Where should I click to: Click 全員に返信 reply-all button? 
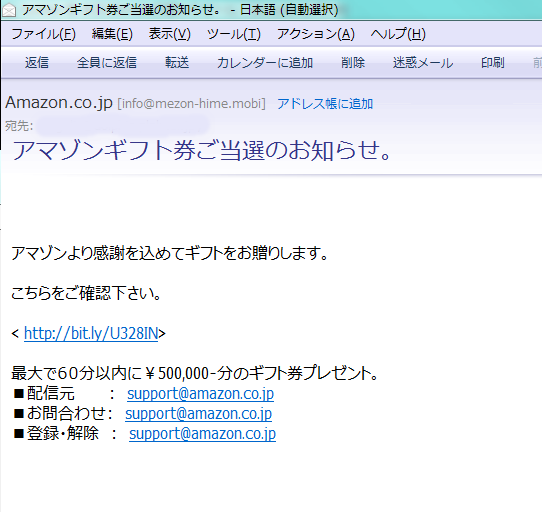pyautogui.click(x=107, y=63)
